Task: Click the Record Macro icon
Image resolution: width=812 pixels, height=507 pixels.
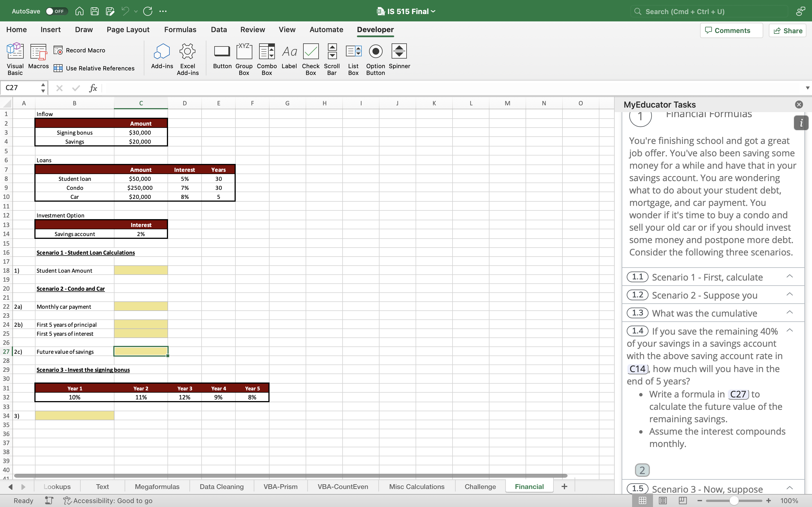Action: click(x=58, y=50)
